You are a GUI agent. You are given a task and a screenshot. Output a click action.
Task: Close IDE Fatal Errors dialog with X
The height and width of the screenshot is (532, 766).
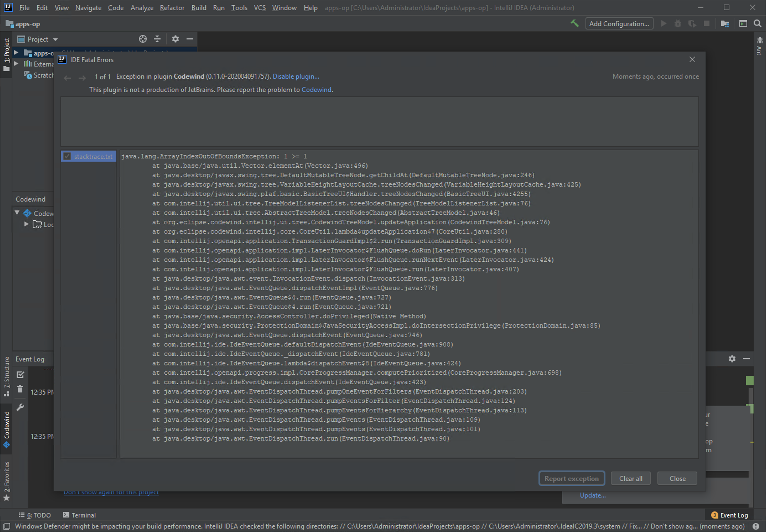692,59
